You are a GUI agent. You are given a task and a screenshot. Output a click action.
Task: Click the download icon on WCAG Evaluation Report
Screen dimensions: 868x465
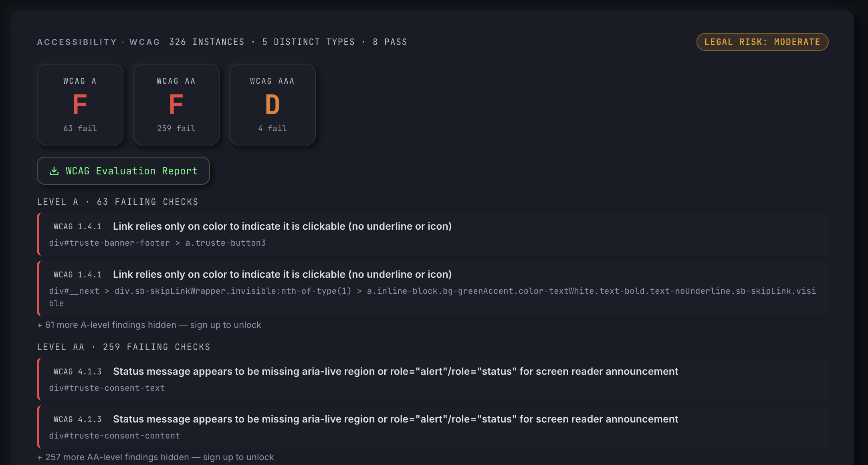click(x=54, y=171)
